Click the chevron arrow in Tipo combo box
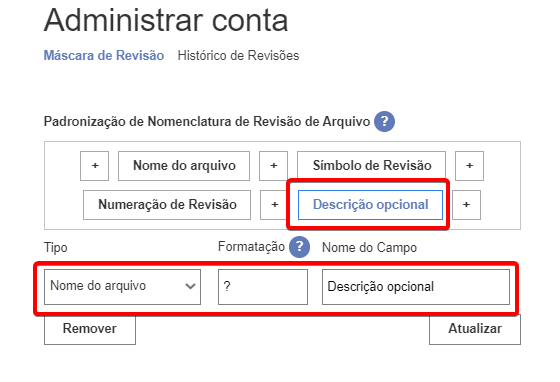 (x=190, y=286)
